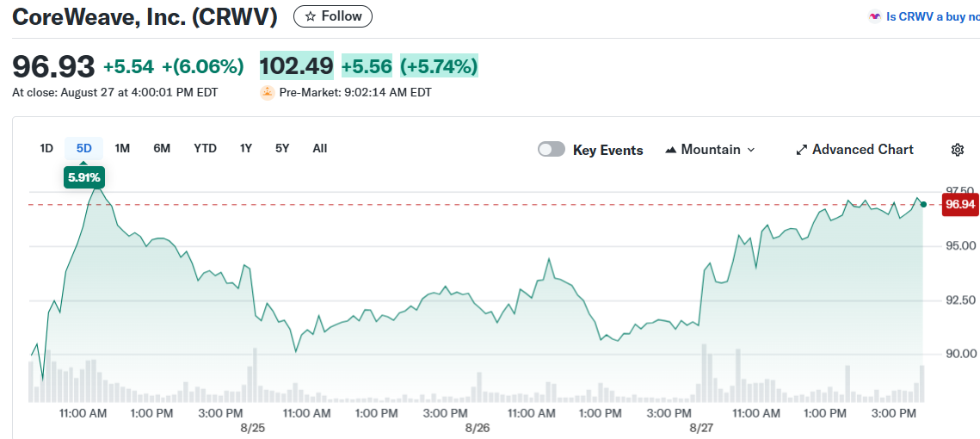Select the 5D range tab

(83, 148)
